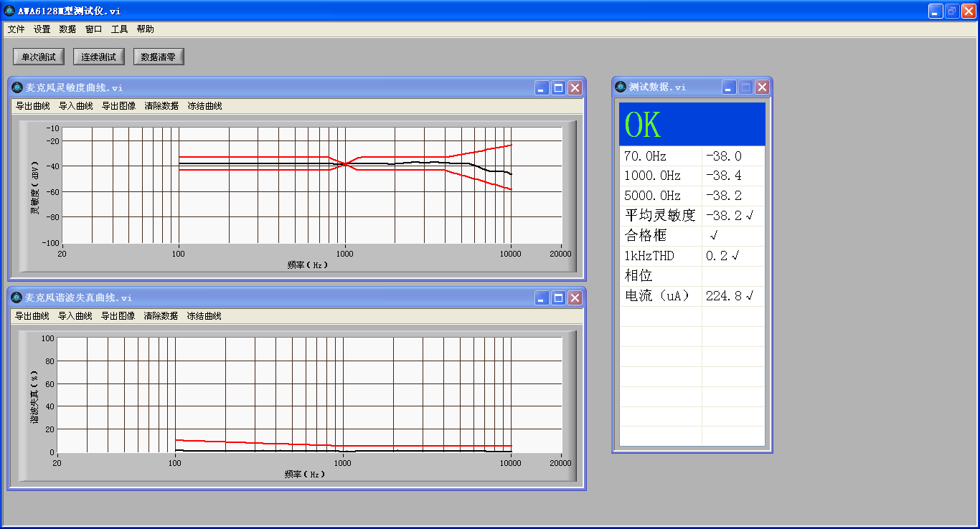Screen dimensions: 980x529
Task: Restore down the main application window
Action: click(x=951, y=11)
